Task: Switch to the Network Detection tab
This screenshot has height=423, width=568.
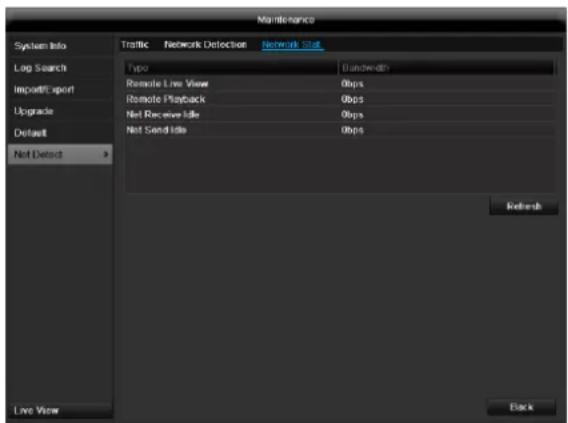Action: pyautogui.click(x=205, y=45)
